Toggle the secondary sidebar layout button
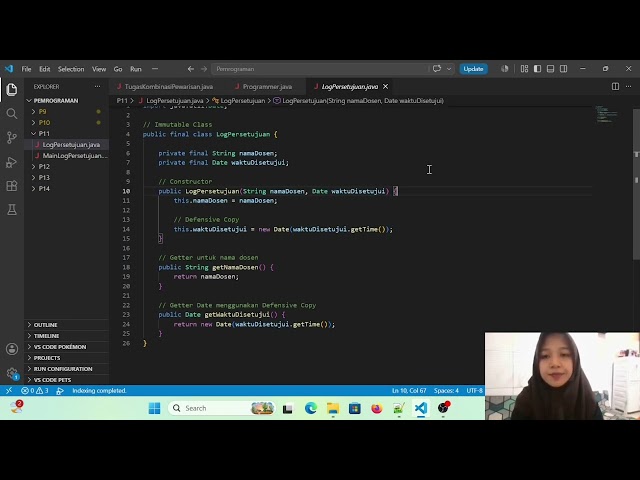This screenshot has height=480, width=640. [x=564, y=69]
